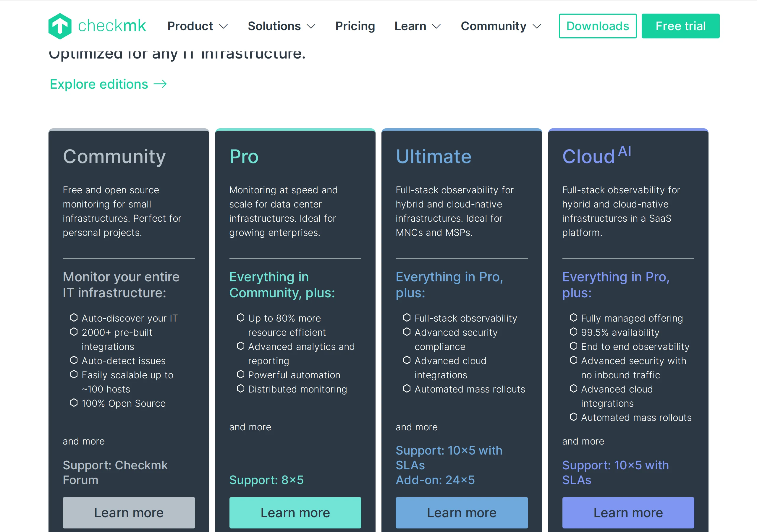Expand the Solutions dropdown menu

[282, 26]
